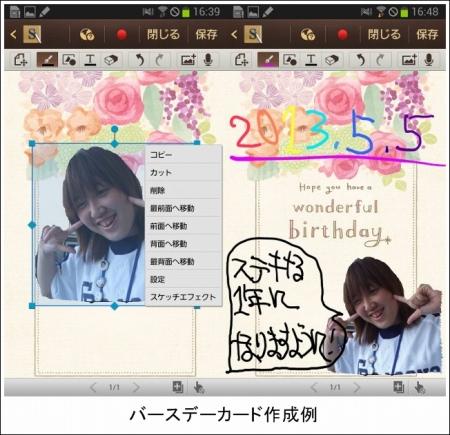Screen dimensions: 450x435
Task: Tap 閉じる button in right header
Action: click(384, 34)
